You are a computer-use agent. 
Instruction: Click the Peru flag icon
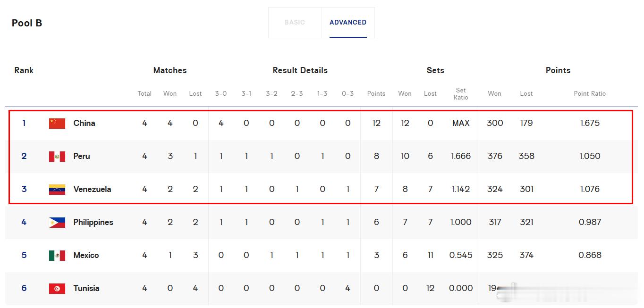57,157
